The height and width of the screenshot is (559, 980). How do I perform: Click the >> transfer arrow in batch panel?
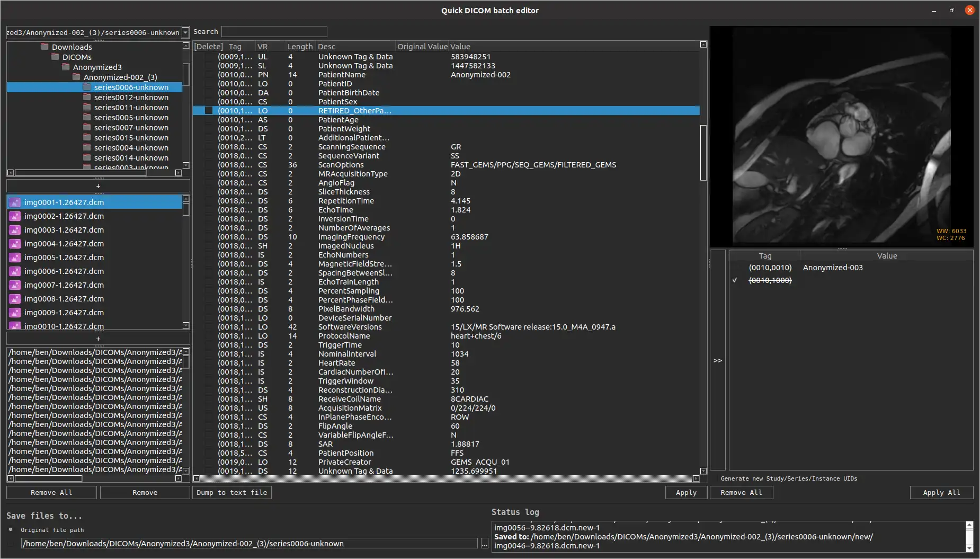coord(717,360)
